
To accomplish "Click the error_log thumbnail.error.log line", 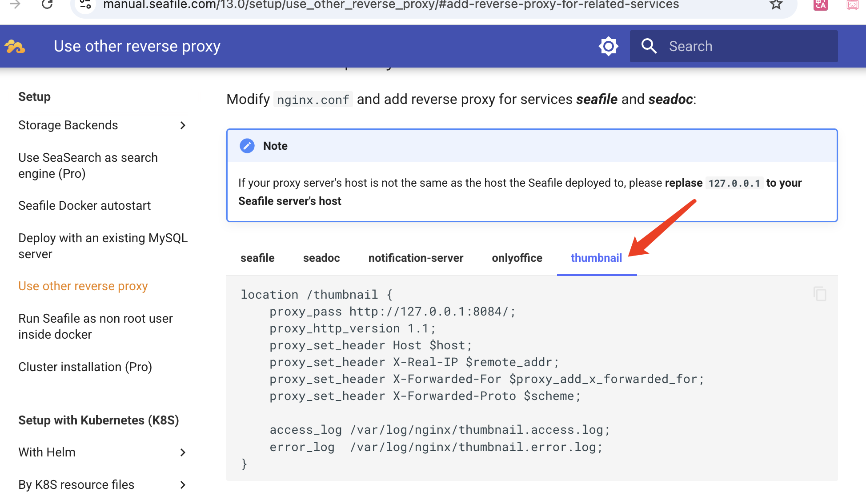I will click(436, 447).
